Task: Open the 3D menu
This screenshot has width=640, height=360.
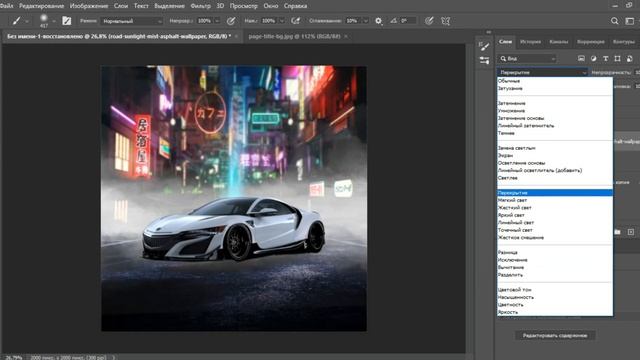Action: pyautogui.click(x=220, y=6)
